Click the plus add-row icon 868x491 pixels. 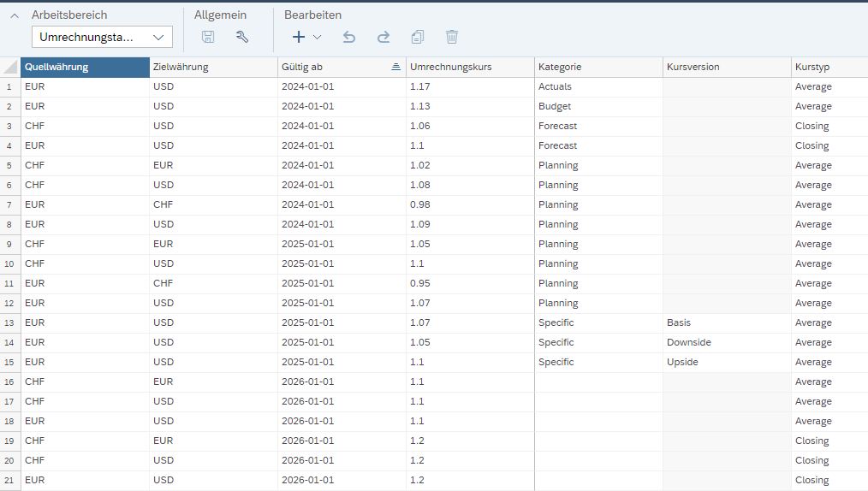click(299, 37)
